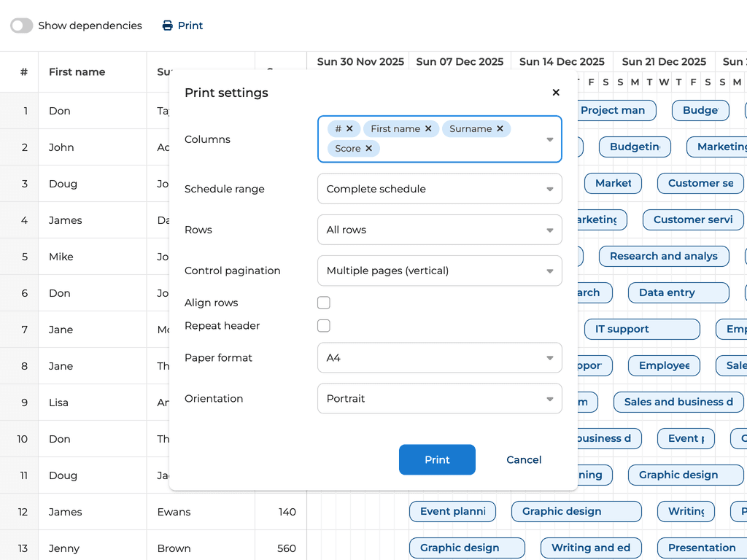Remove the 'Surname' column chip
The width and height of the screenshot is (747, 560).
(x=500, y=129)
